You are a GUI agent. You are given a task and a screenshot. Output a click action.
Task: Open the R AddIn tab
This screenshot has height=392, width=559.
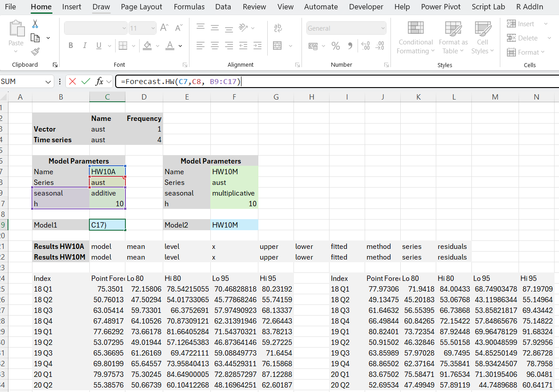point(530,7)
